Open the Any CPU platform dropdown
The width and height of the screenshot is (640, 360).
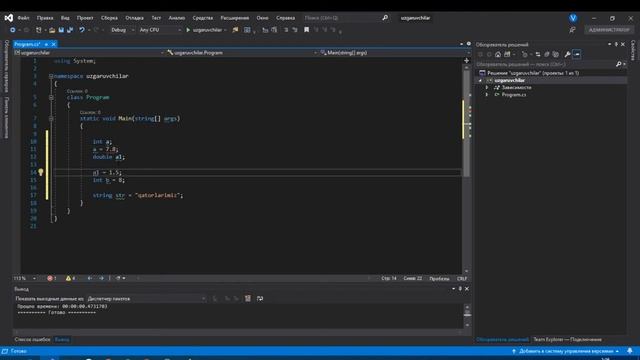[160, 30]
